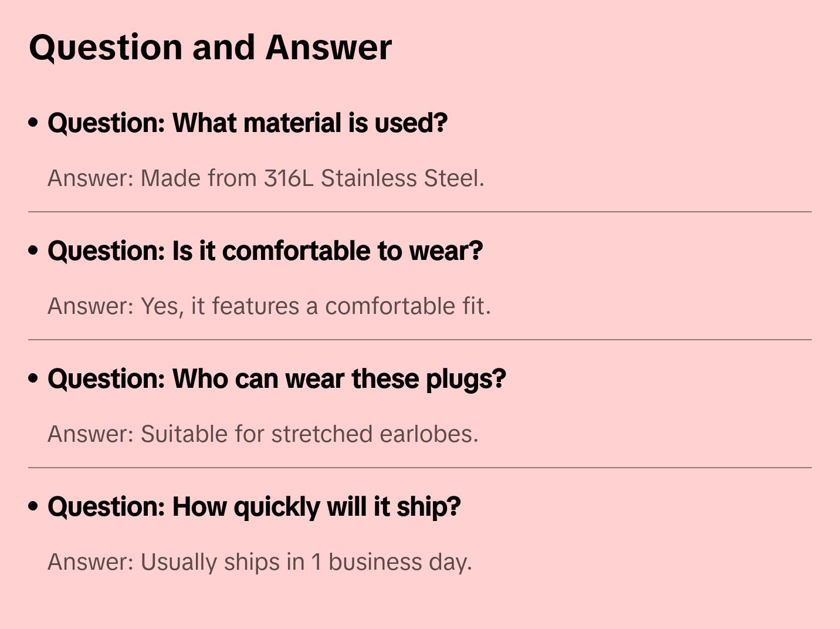This screenshot has width=840, height=629.
Task: Click the divider line below the comfortable fit answer
Action: click(420, 340)
